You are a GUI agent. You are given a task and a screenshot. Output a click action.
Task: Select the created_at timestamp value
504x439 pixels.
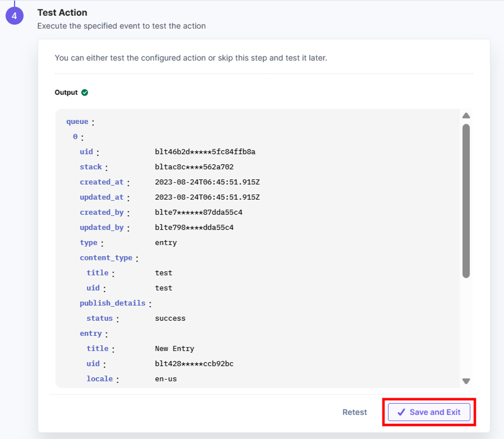[x=207, y=182]
